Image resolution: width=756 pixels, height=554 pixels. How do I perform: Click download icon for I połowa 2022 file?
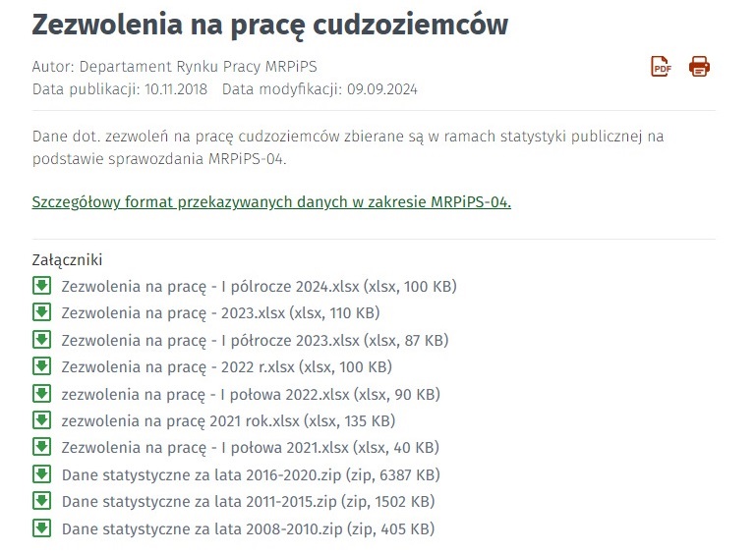tap(41, 394)
